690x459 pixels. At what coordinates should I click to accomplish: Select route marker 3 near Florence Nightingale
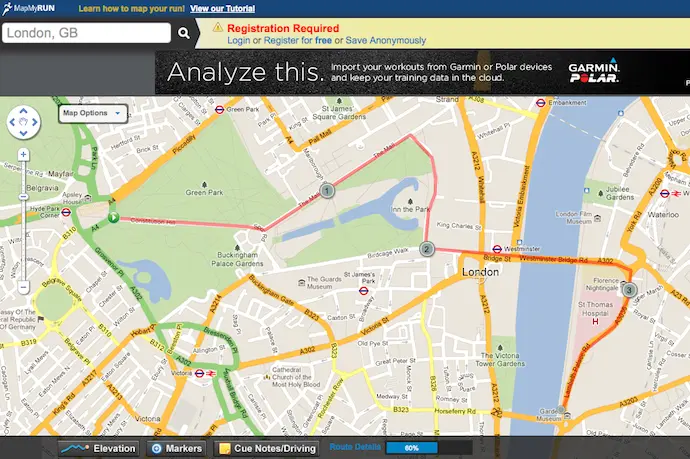click(x=629, y=290)
